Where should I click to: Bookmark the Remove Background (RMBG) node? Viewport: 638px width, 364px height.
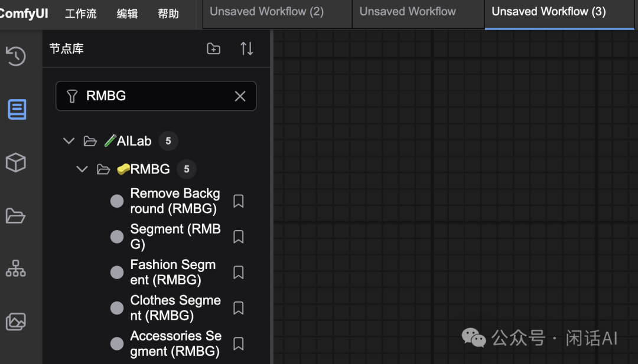238,201
